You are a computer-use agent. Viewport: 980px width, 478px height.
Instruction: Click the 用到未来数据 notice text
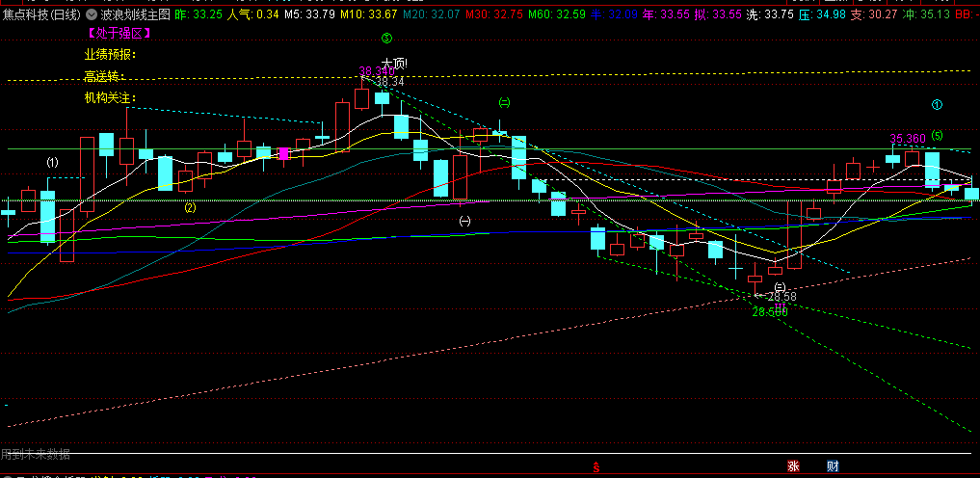pos(36,455)
